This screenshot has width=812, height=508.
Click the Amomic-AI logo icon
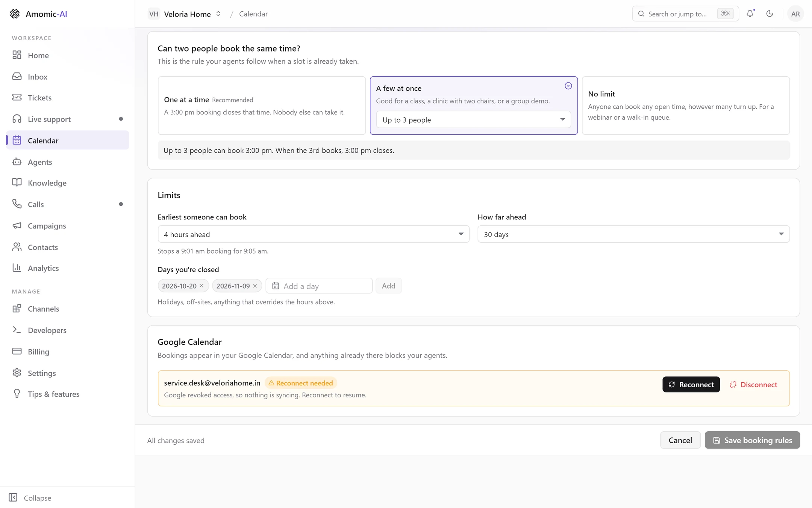pyautogui.click(x=15, y=14)
